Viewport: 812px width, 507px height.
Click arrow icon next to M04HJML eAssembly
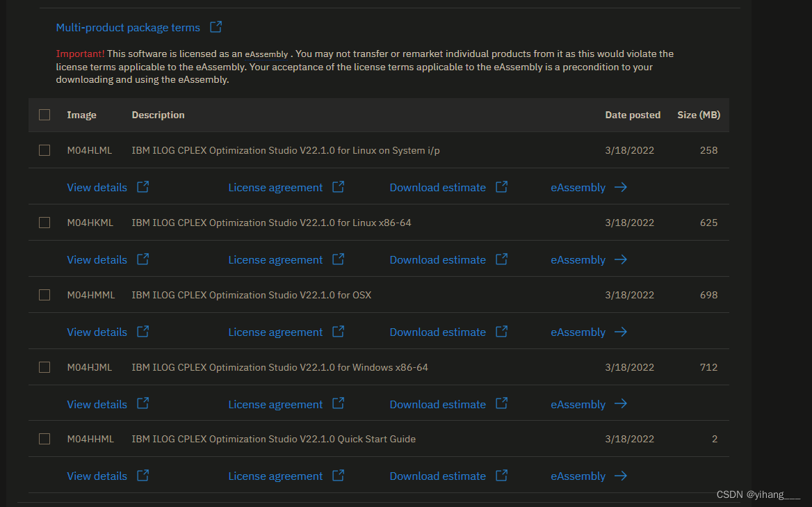click(x=621, y=403)
